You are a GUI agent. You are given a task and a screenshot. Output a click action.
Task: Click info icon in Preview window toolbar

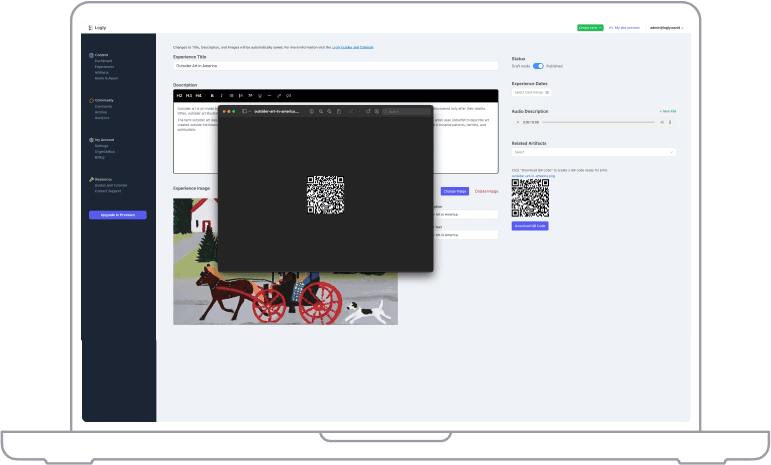pyautogui.click(x=311, y=112)
